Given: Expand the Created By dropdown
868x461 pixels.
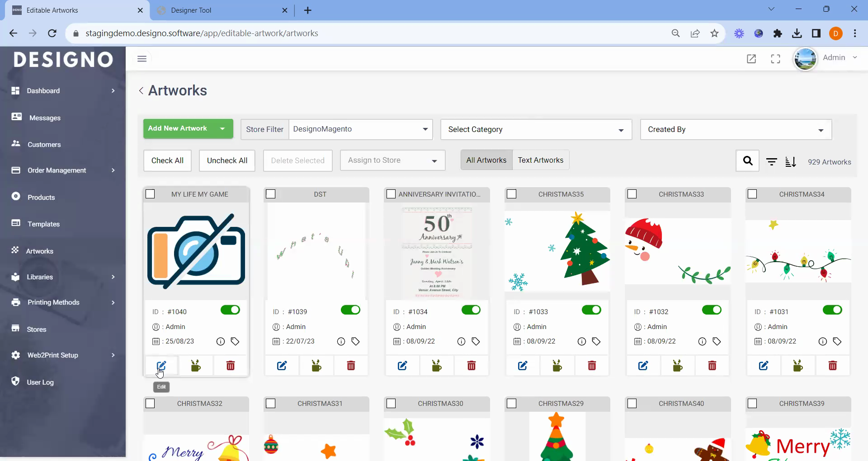Looking at the screenshot, I should point(736,130).
